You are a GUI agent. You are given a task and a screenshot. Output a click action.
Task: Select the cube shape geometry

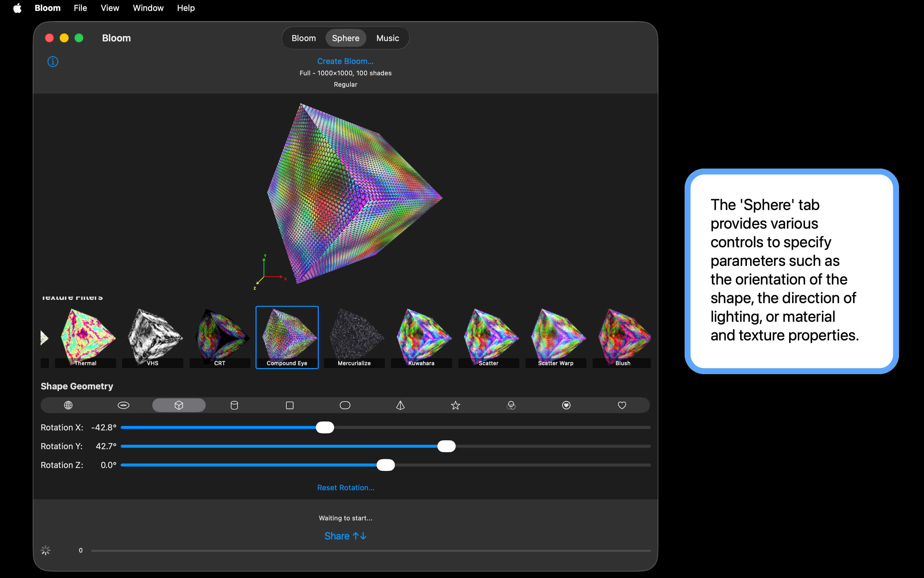[179, 405]
